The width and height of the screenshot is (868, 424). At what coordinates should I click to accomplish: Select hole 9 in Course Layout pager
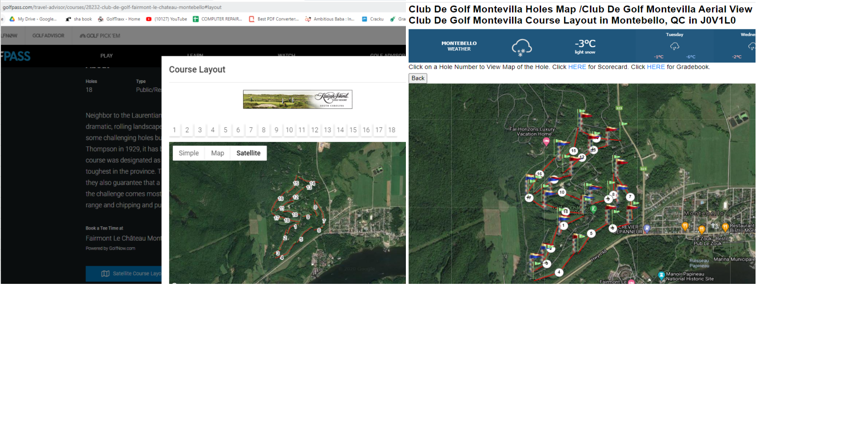[277, 130]
